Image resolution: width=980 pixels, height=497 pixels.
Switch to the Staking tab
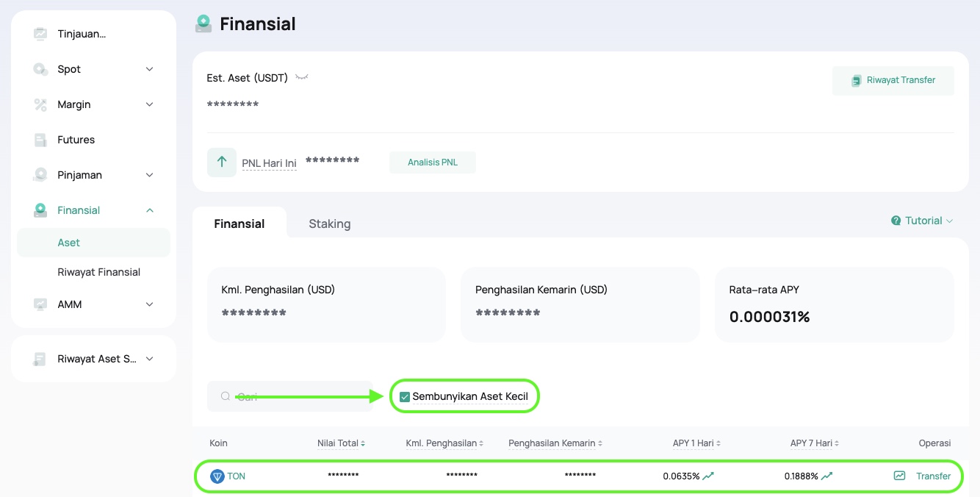click(x=330, y=224)
